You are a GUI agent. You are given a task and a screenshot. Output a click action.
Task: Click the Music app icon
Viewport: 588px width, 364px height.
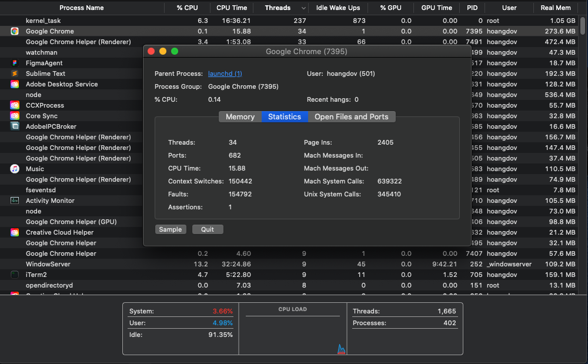pos(15,169)
